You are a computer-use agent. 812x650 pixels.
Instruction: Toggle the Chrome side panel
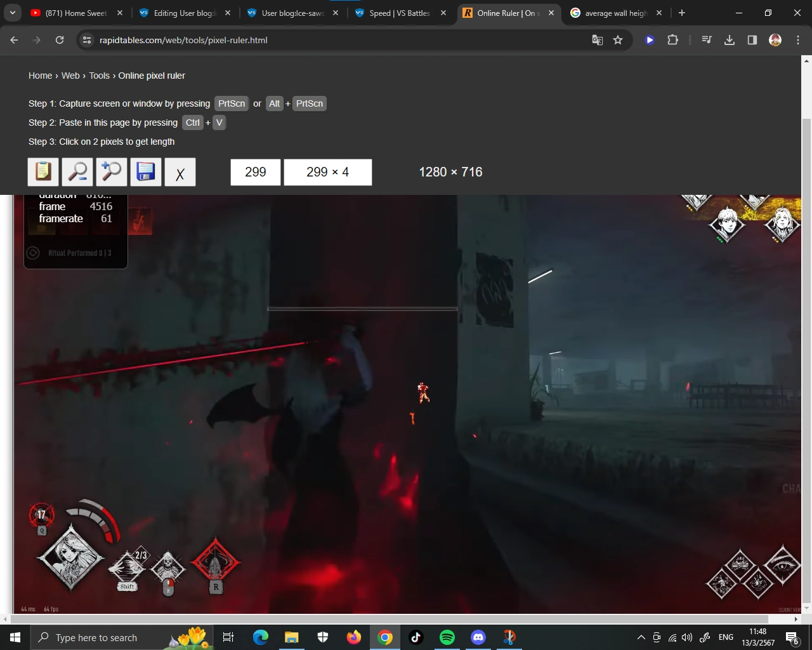pyautogui.click(x=752, y=40)
